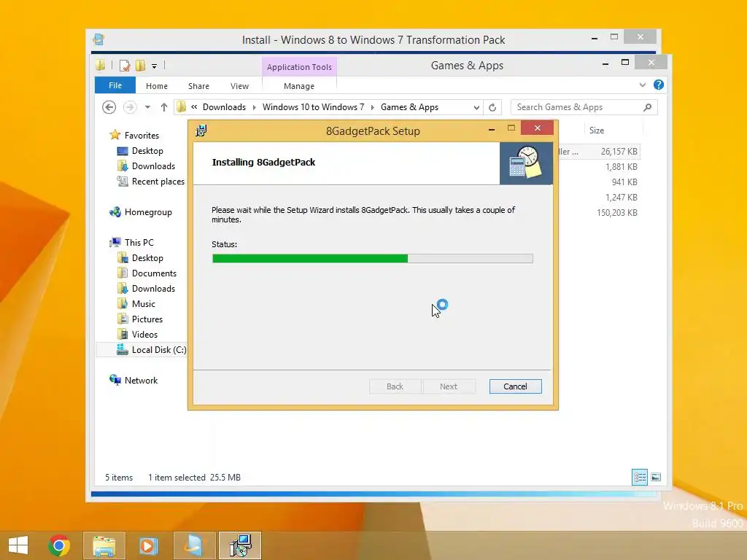Screen dimensions: 747x560
Task: Select the file sized 150,203 KB
Action: tap(616, 212)
